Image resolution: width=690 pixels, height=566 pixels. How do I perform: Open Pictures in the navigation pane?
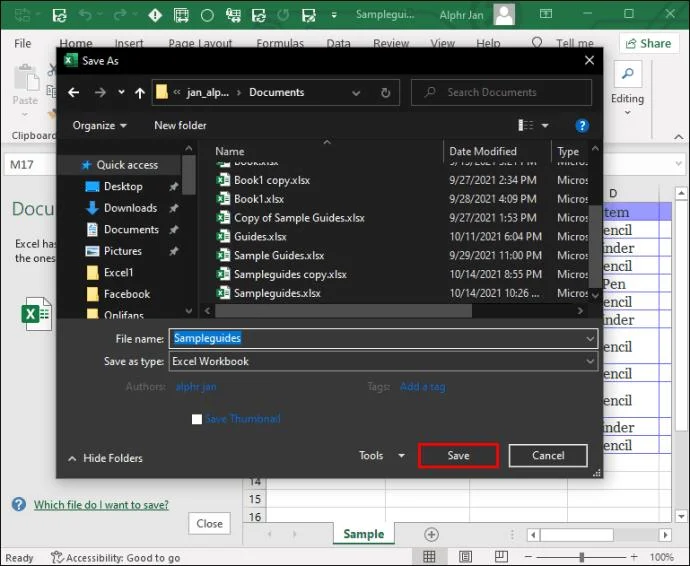point(122,251)
